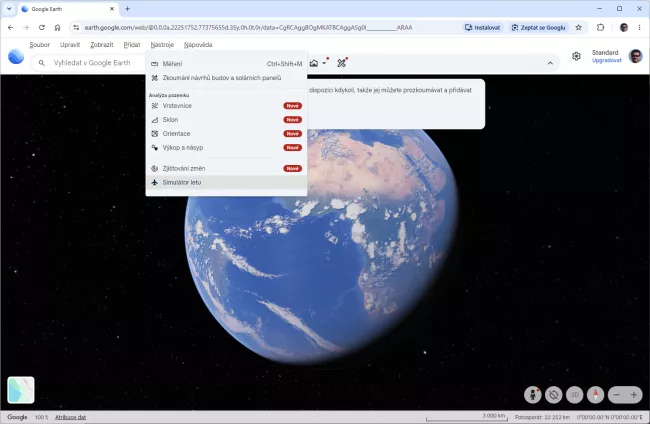650x424 pixels.
Task: Go back in browser history
Action: pos(10,27)
